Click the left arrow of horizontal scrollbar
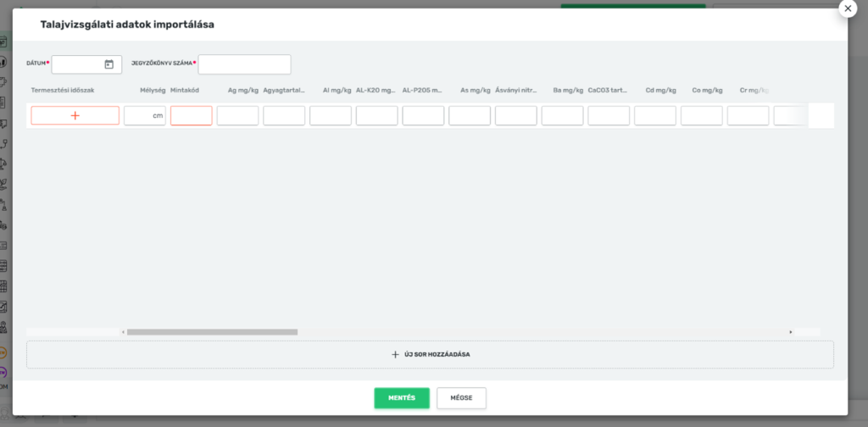Image resolution: width=868 pixels, height=427 pixels. (123, 332)
